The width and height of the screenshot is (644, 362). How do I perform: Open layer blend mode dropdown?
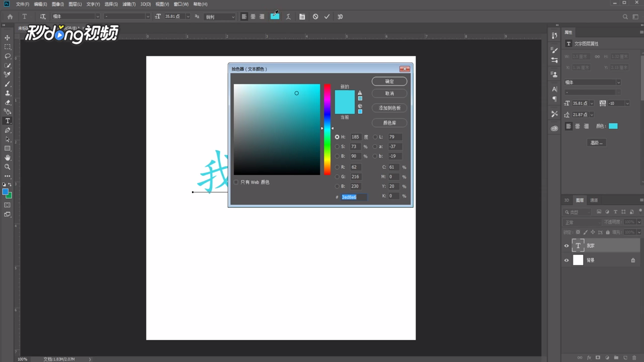pos(582,222)
